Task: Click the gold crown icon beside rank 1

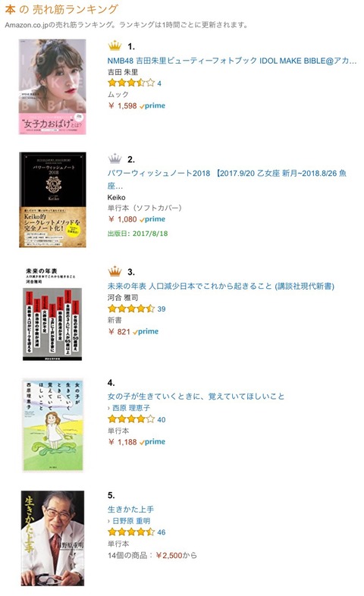Action: 115,46
